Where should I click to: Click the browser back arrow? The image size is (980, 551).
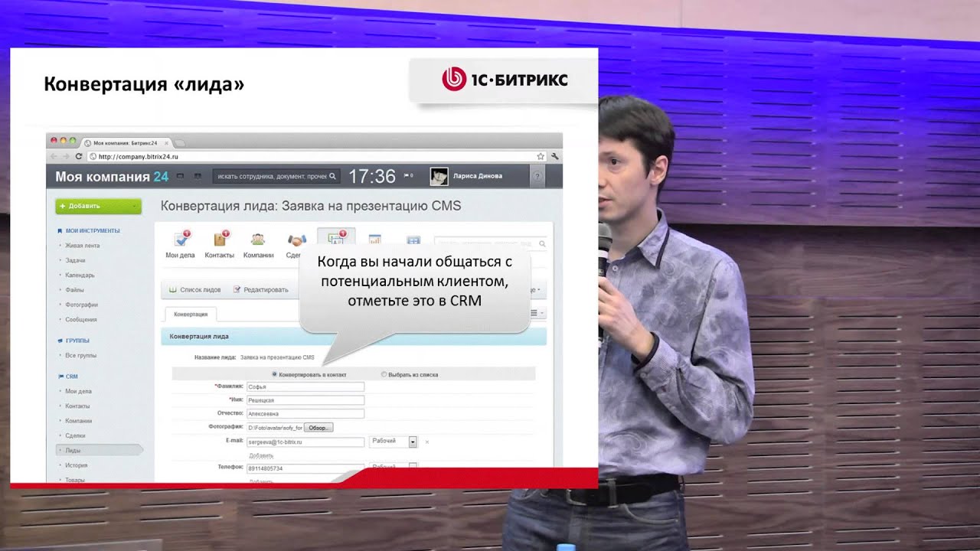(54, 156)
